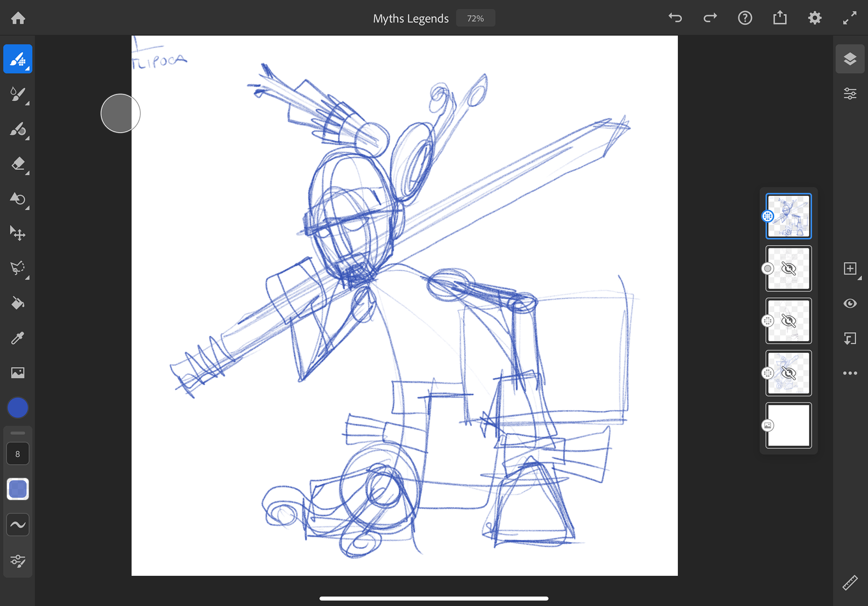
Task: Toggle layer visibility eye in taskbar
Action: (x=850, y=303)
